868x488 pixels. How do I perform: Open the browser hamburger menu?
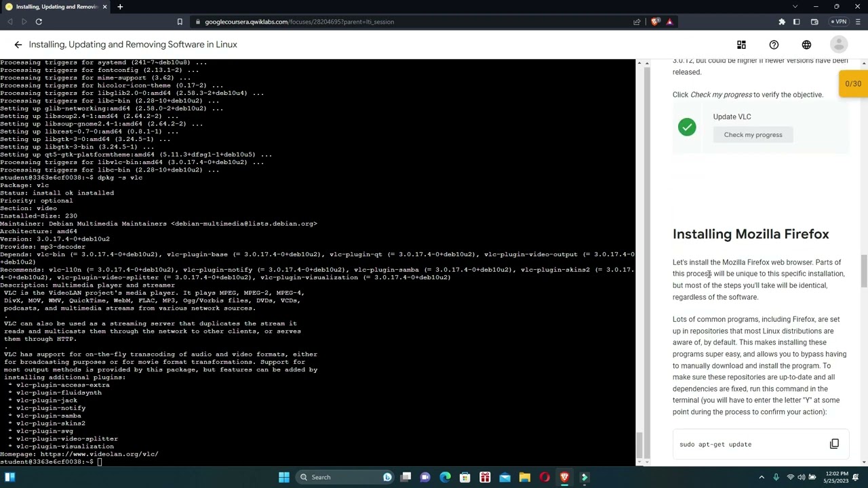pos(858,22)
